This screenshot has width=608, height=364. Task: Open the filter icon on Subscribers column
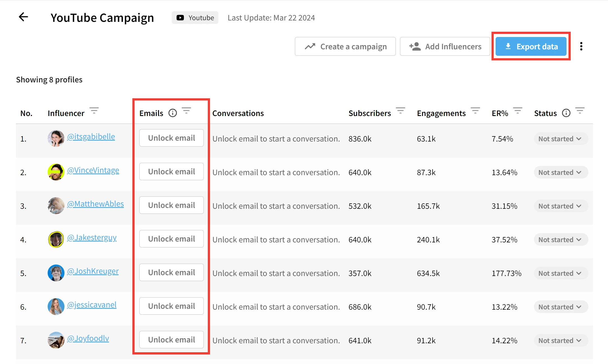[401, 110]
